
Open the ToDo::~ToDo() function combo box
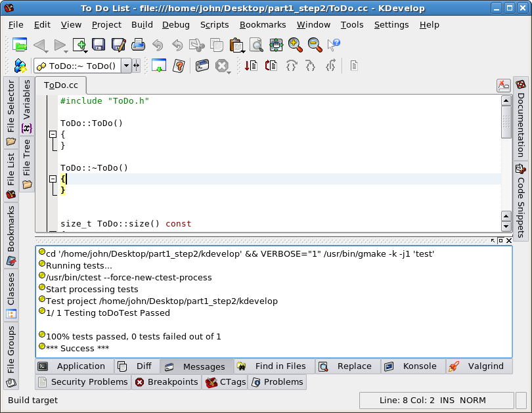(x=83, y=66)
